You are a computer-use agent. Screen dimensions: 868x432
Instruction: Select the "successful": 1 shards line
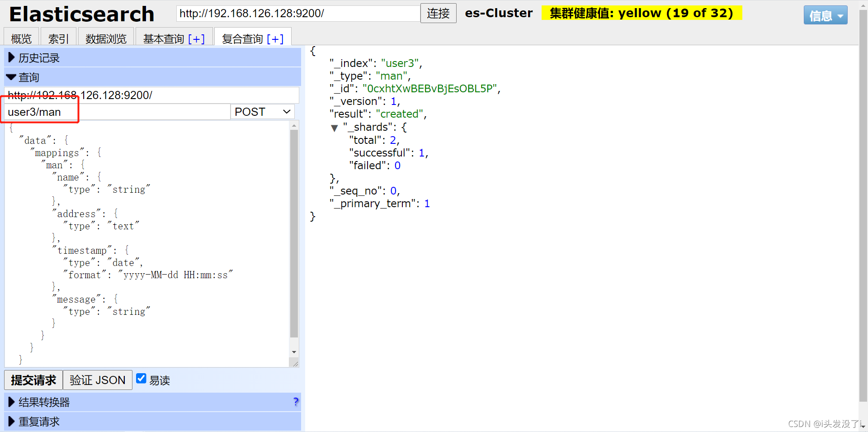tap(389, 153)
